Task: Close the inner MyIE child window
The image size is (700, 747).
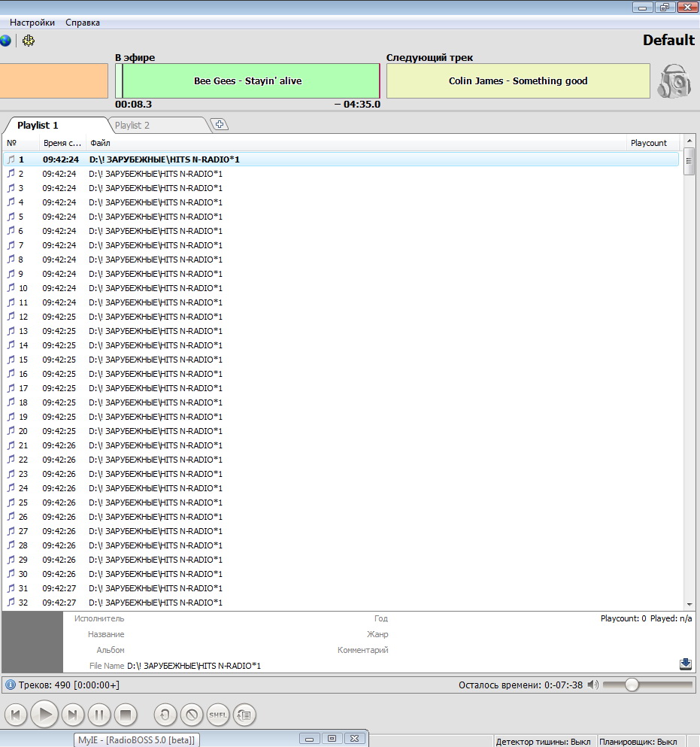Action: 354,739
